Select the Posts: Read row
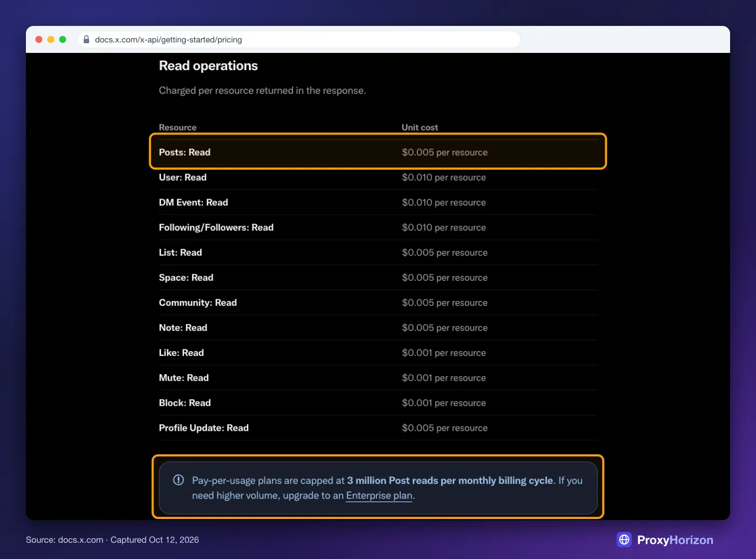 (378, 152)
